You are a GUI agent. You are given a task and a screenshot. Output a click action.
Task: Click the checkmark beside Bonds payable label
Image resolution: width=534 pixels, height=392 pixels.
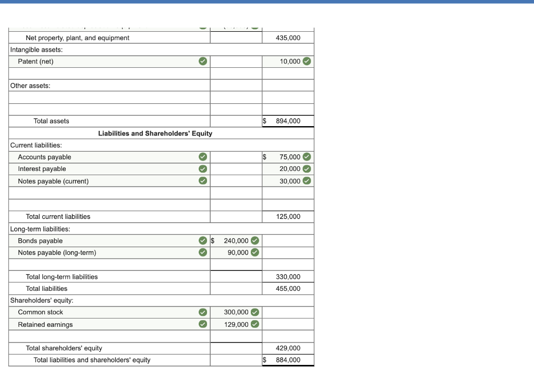202,240
